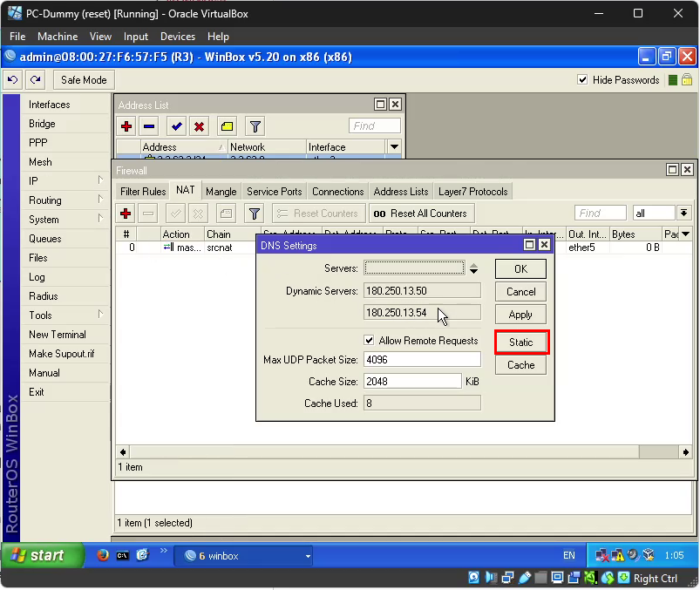Open the Address Lists tab

tap(401, 192)
